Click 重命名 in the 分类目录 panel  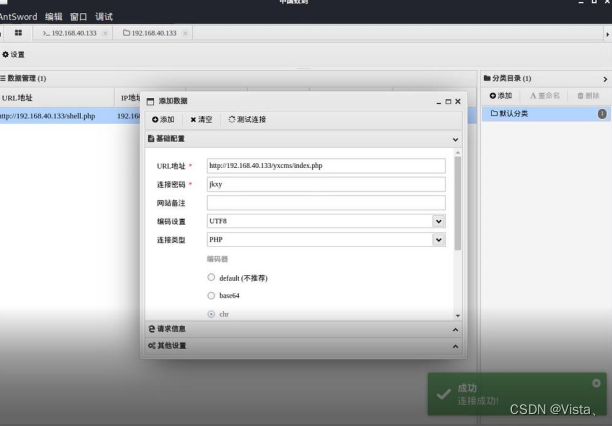point(545,96)
